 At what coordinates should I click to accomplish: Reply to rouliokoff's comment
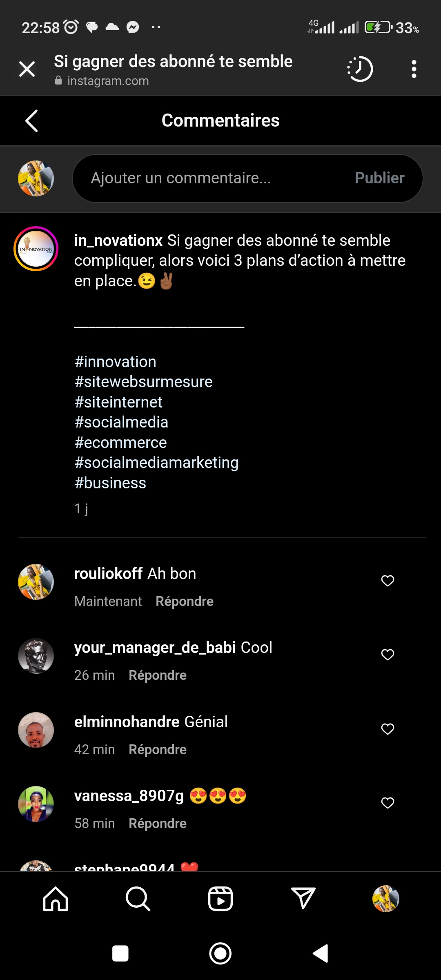click(185, 601)
